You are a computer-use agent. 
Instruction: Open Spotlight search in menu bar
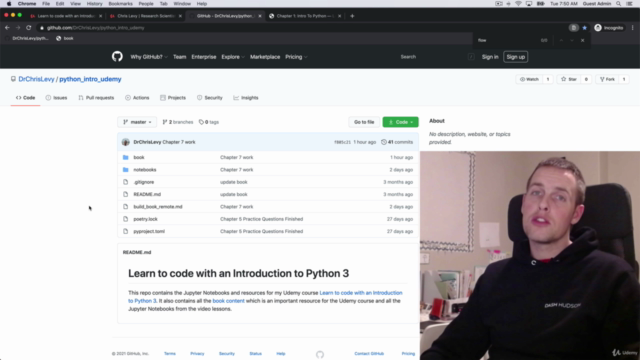click(619, 4)
